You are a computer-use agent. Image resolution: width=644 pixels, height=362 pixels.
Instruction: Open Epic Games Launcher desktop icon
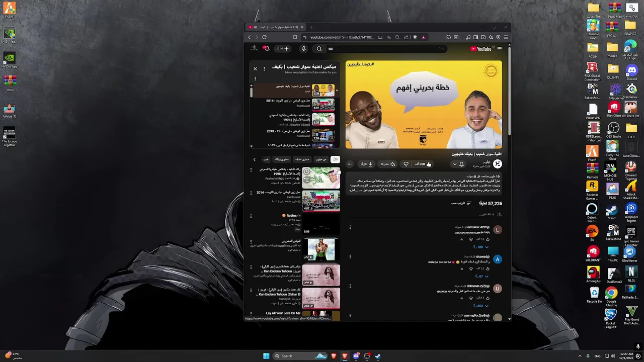pos(631,236)
